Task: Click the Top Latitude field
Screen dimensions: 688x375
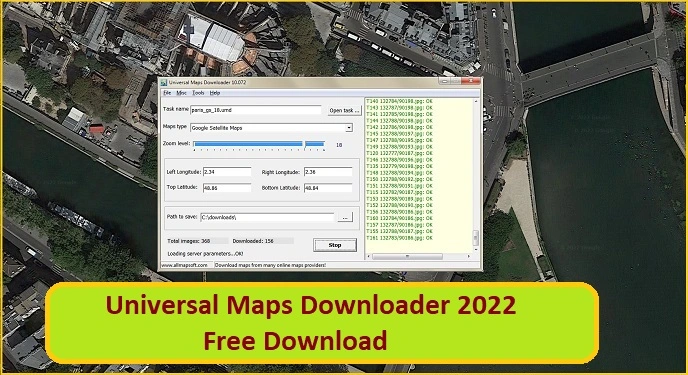Action: tap(227, 188)
